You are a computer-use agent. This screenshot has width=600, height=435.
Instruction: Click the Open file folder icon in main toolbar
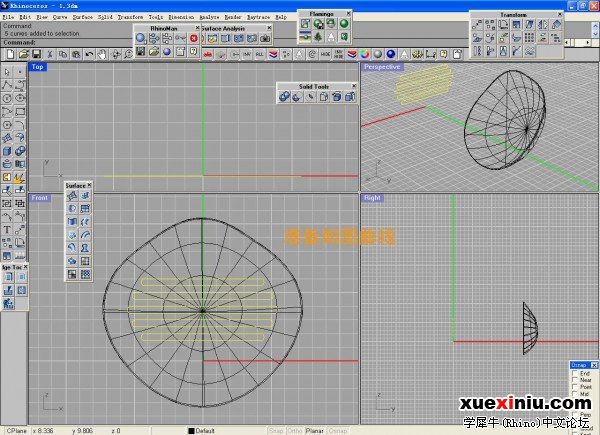[x=24, y=54]
